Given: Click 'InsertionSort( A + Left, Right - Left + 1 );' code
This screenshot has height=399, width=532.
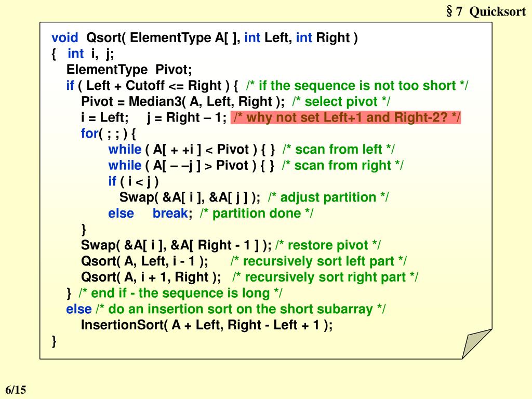Looking at the screenshot, I should (x=207, y=325).
